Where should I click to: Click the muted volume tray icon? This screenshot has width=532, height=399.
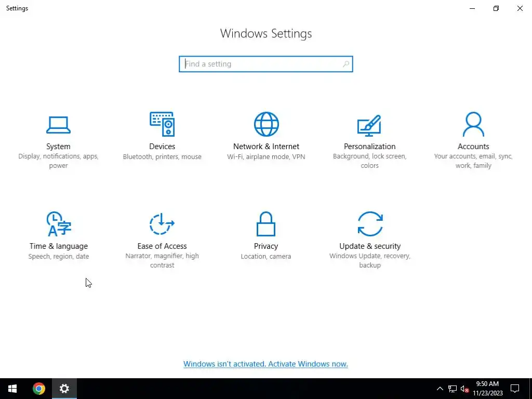click(465, 389)
